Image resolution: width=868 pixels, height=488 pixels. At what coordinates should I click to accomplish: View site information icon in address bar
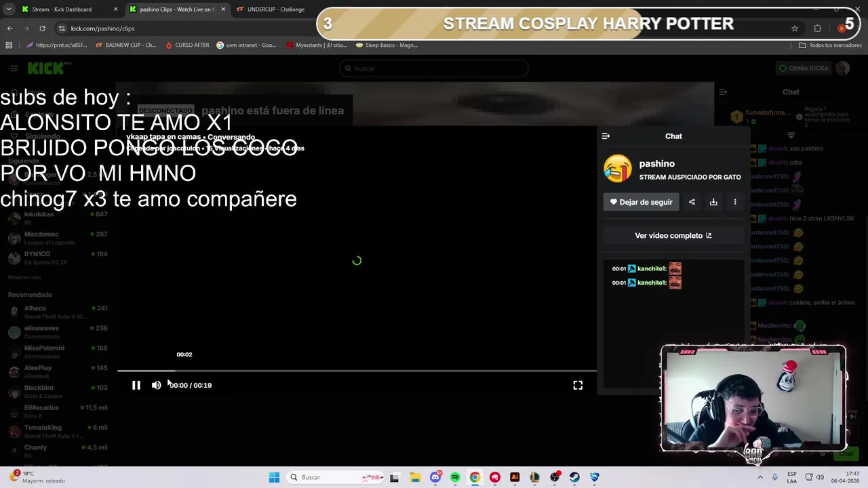point(62,28)
